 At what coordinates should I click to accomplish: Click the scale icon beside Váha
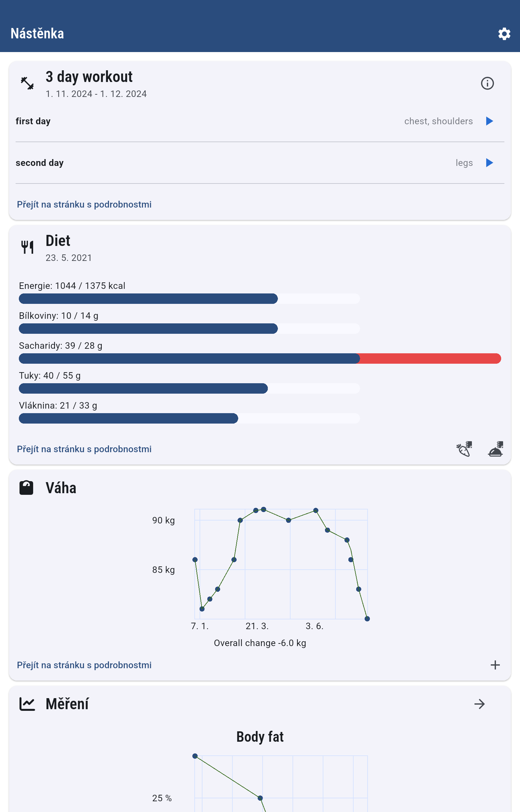(x=26, y=488)
